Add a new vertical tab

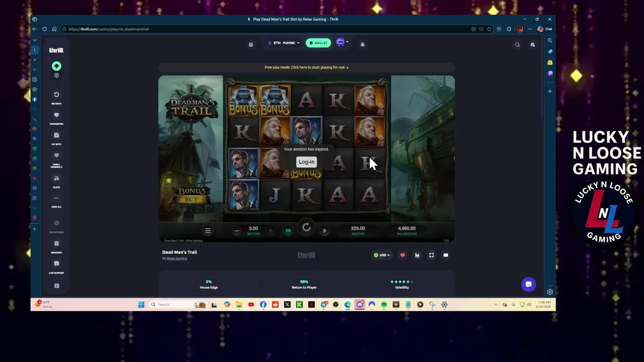35,229
